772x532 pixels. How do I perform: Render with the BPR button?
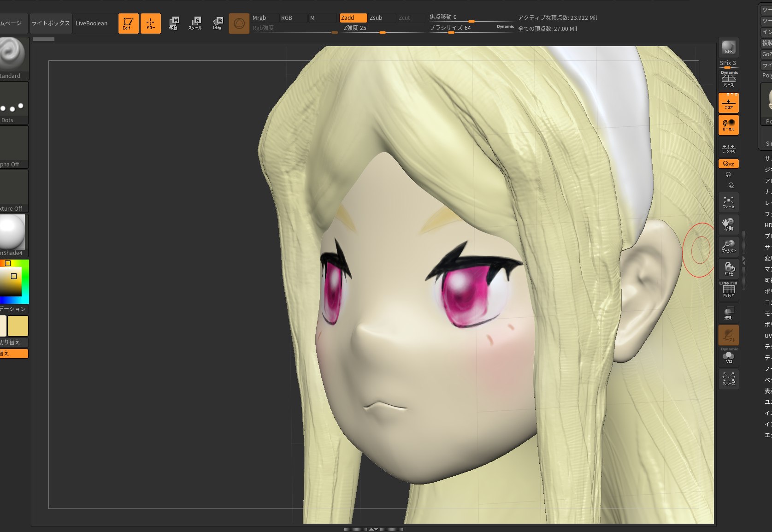point(729,47)
